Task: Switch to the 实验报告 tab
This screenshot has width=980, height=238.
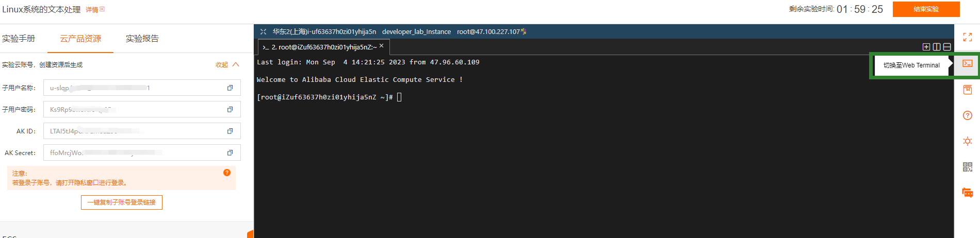Action: 142,39
